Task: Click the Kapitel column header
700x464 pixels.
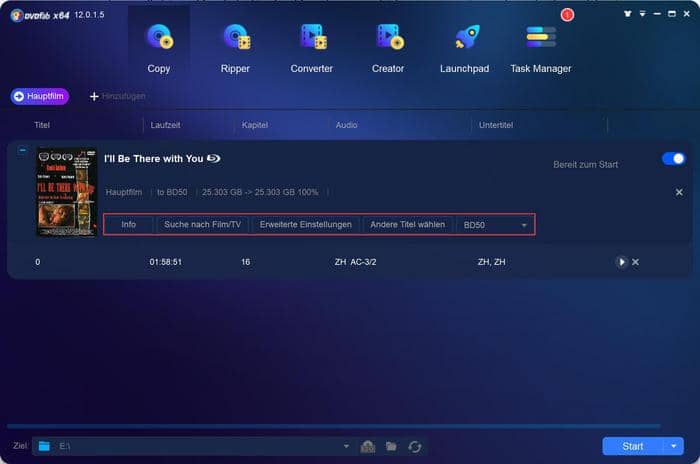Action: coord(255,125)
